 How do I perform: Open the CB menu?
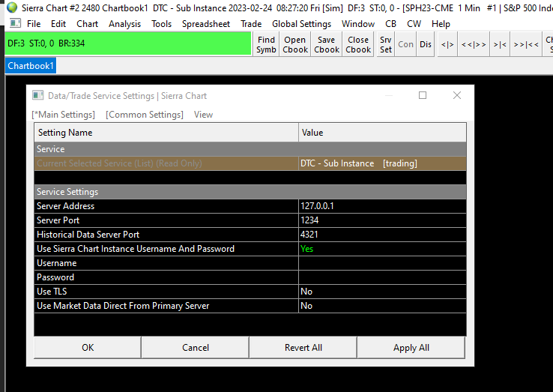click(x=390, y=24)
